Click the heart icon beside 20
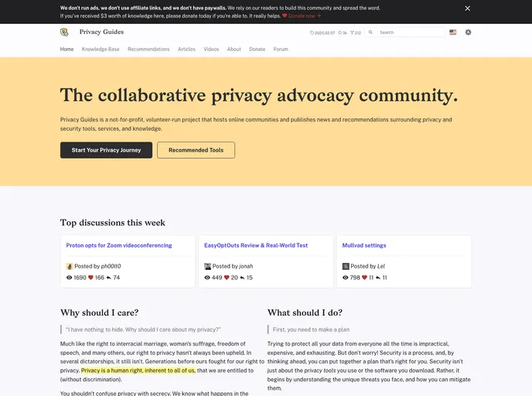Image resolution: width=532 pixels, height=396 pixels. click(227, 278)
